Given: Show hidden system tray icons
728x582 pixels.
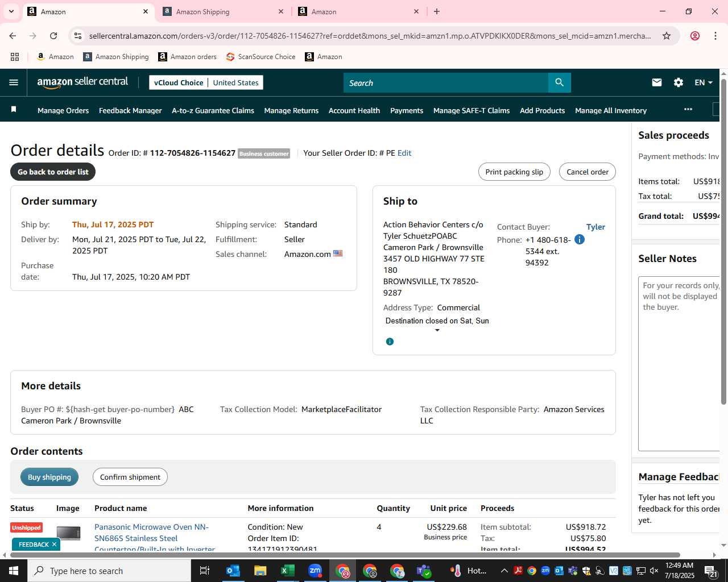Looking at the screenshot, I should point(504,571).
